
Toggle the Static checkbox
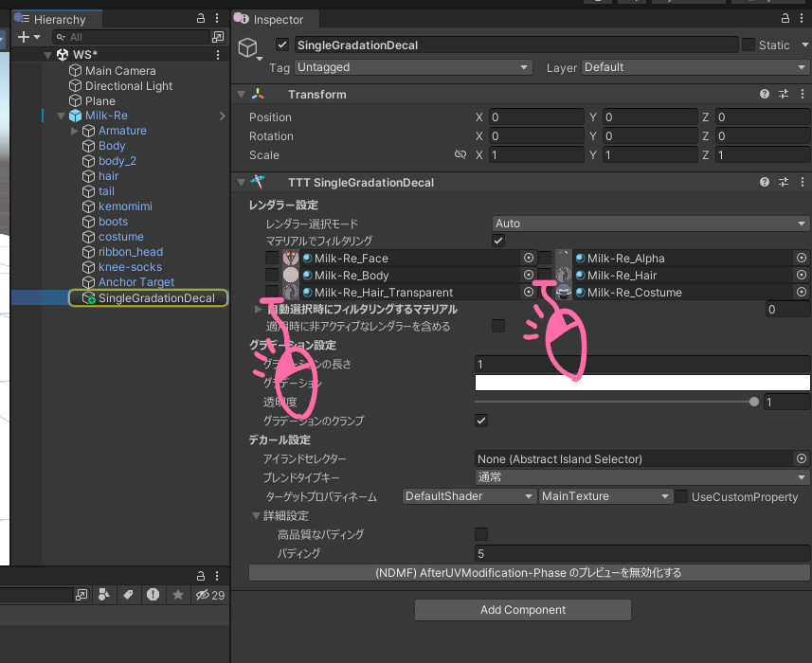(749, 45)
